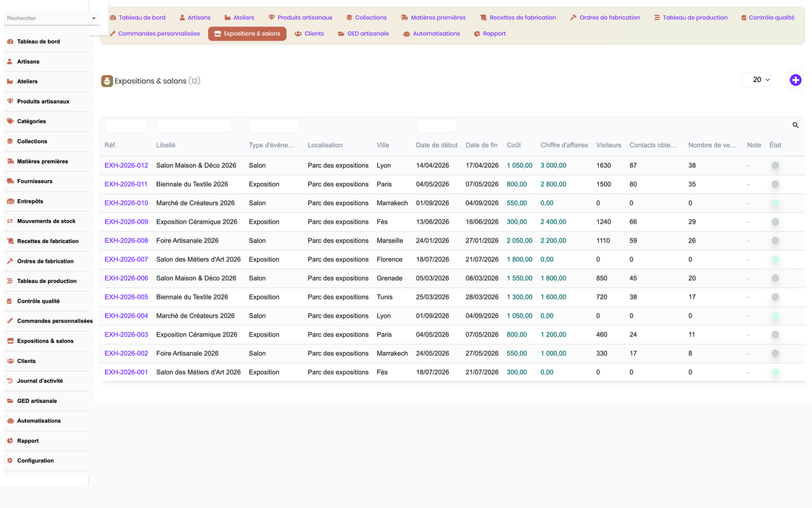
Task: Open the Rapport top tab
Action: click(x=490, y=34)
